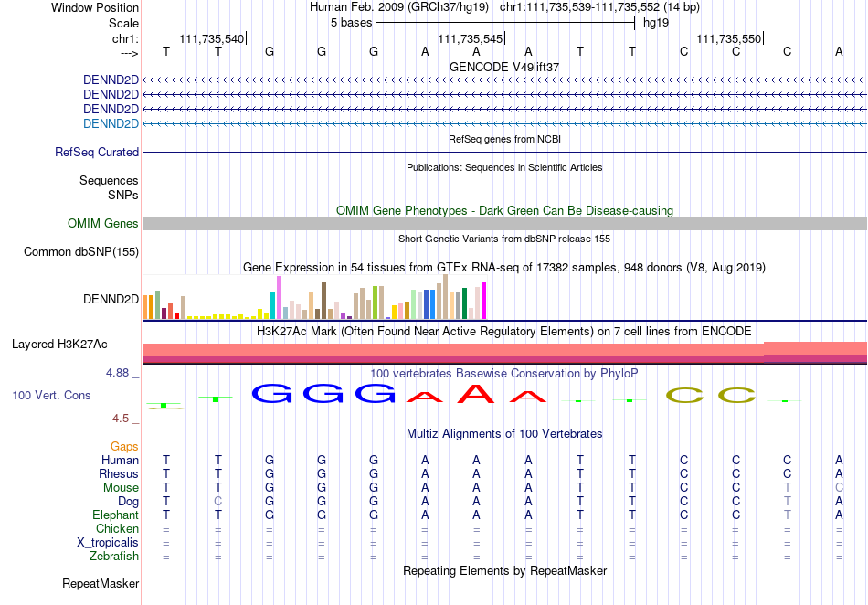Click the Sequences publications track label
The width and height of the screenshot is (868, 605).
pyautogui.click(x=109, y=180)
